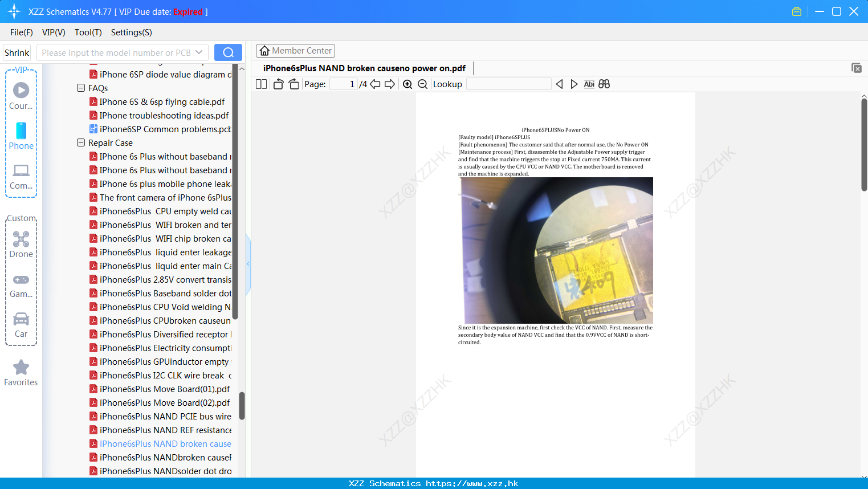This screenshot has width=868, height=489.
Task: Open Favorites star icon
Action: (x=21, y=373)
